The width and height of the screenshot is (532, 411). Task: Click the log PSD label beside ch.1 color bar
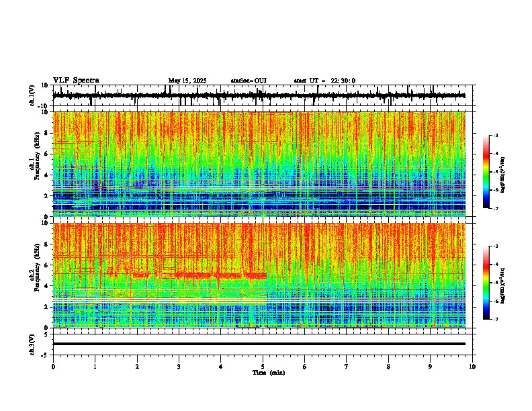pos(503,175)
